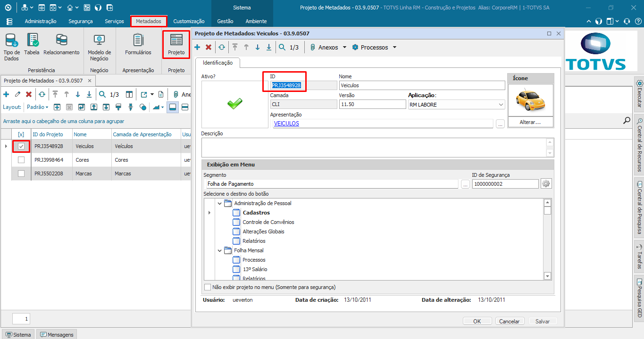Image resolution: width=644 pixels, height=339 pixels.
Task: Click the gear beside ID de Segurança
Action: click(x=546, y=184)
